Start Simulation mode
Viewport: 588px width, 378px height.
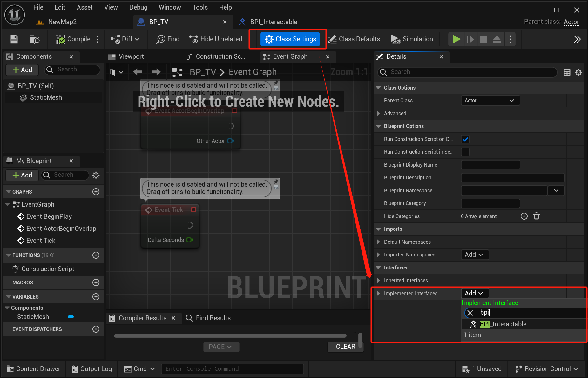(x=412, y=39)
